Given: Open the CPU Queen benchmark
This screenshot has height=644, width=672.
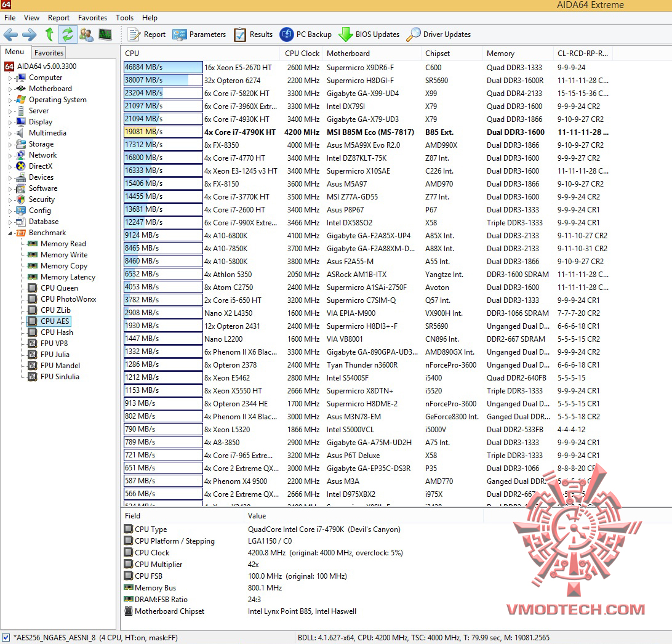Looking at the screenshot, I should tap(59, 288).
